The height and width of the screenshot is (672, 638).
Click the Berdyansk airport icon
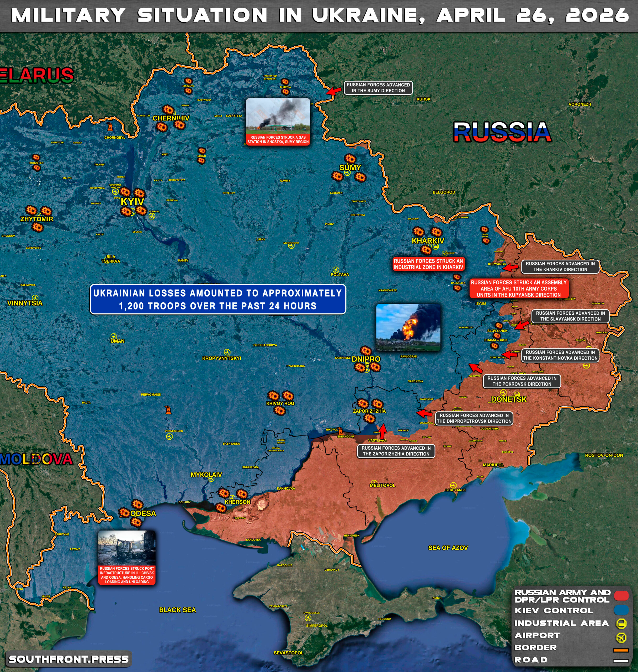coord(453,485)
